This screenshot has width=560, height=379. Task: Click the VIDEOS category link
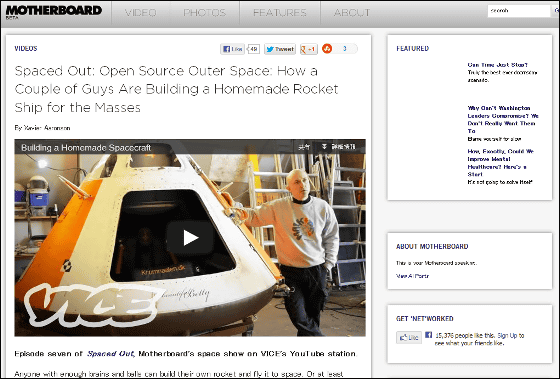coord(26,48)
